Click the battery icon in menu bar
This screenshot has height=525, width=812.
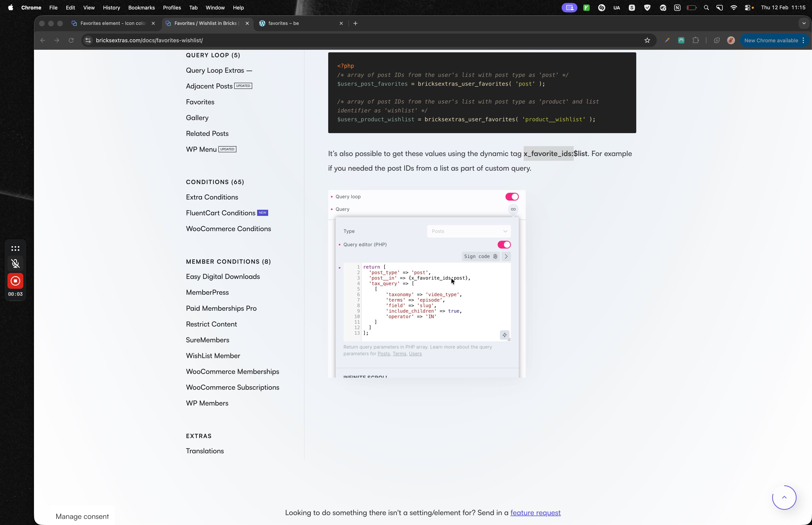tap(691, 8)
